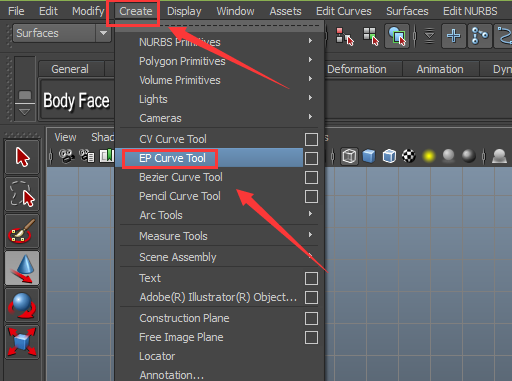Open Construction Plane options box

[311, 319]
